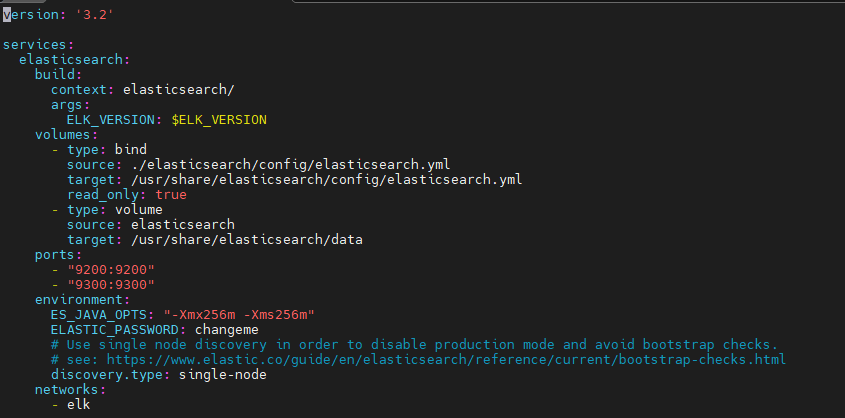Click target path ending config/elasticsearch.yml
Viewport: 845px width, 418px height.
(x=327, y=179)
